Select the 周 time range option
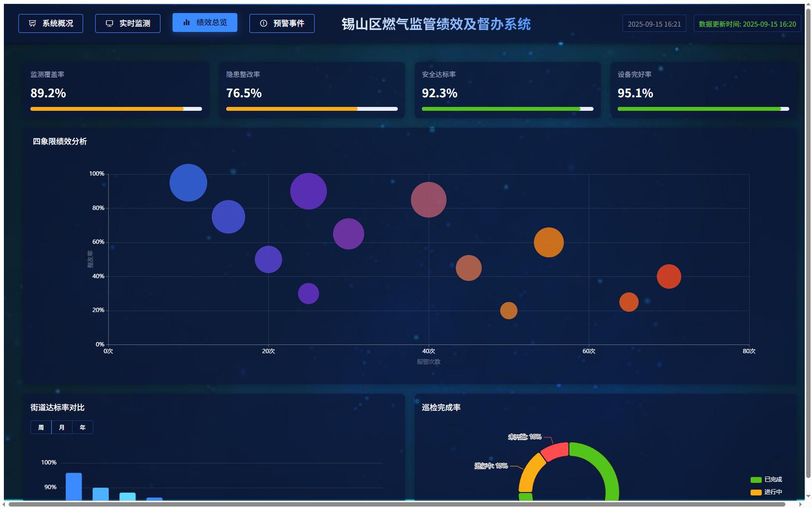 [x=41, y=427]
